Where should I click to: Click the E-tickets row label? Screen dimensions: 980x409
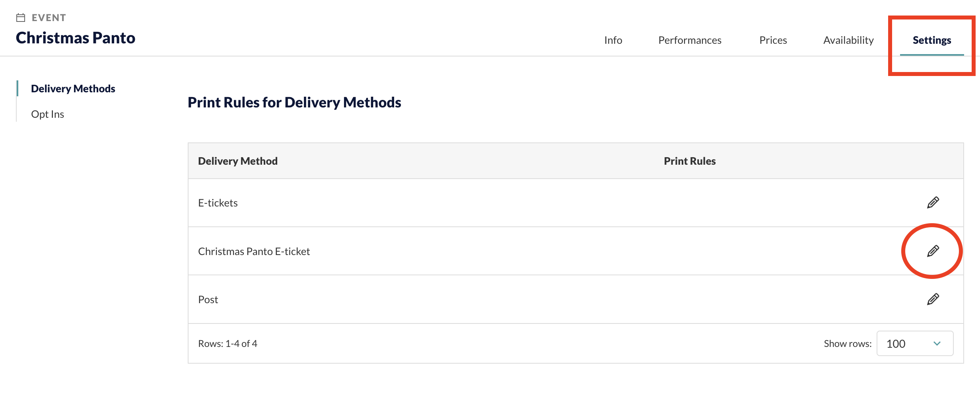click(x=218, y=203)
